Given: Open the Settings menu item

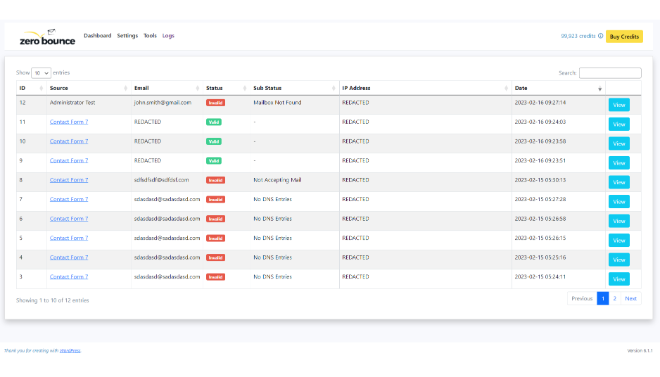Looking at the screenshot, I should click(x=127, y=36).
